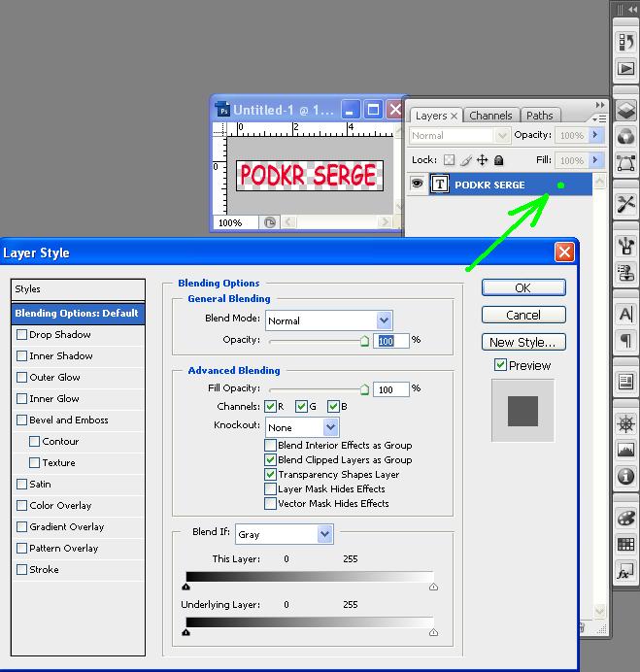Open the Color palette panel icon
Image resolution: width=640 pixels, height=672 pixels.
625,518
